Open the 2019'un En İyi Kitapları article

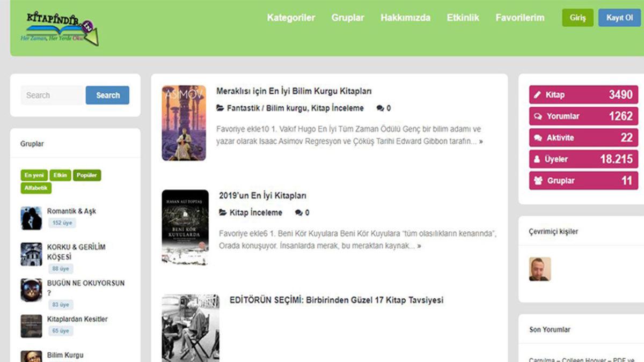262,196
